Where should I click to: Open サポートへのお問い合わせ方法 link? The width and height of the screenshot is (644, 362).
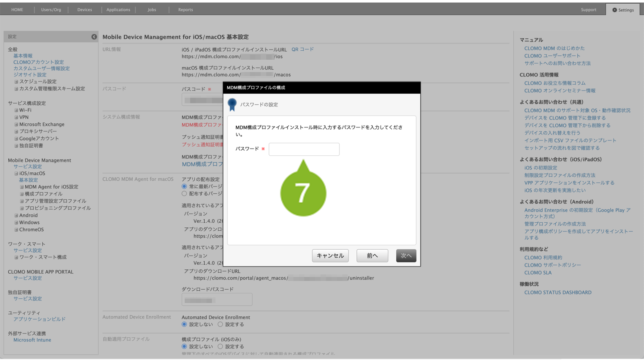pos(557,63)
